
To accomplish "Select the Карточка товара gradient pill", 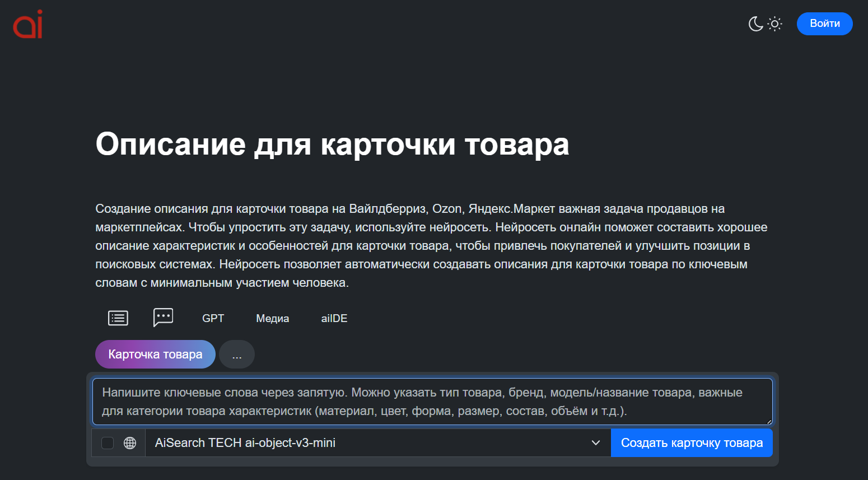I will click(x=155, y=355).
